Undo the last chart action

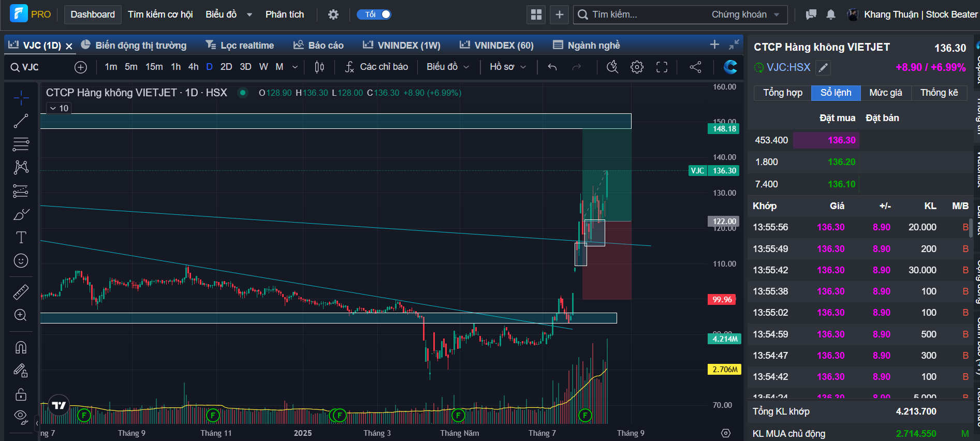tap(552, 67)
